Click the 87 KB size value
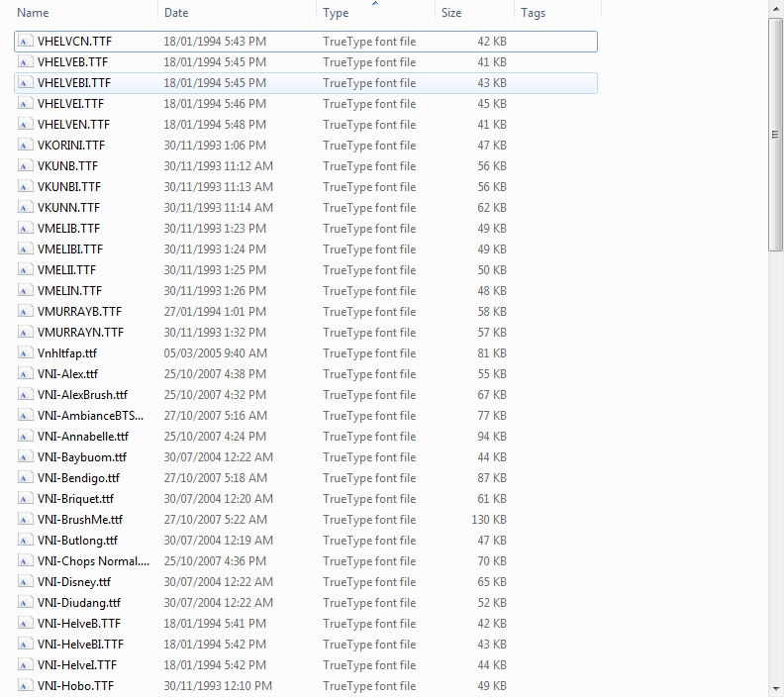 point(492,478)
